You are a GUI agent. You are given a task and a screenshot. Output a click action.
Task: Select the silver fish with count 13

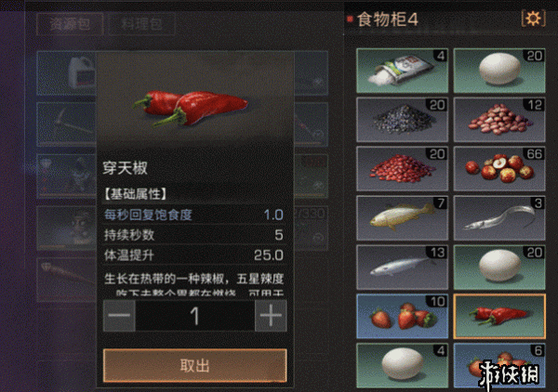click(x=402, y=267)
